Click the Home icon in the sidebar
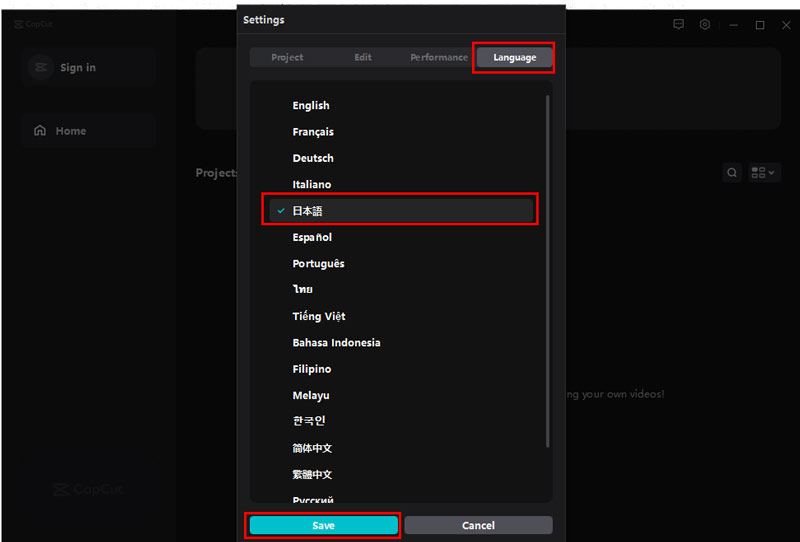 coord(40,131)
